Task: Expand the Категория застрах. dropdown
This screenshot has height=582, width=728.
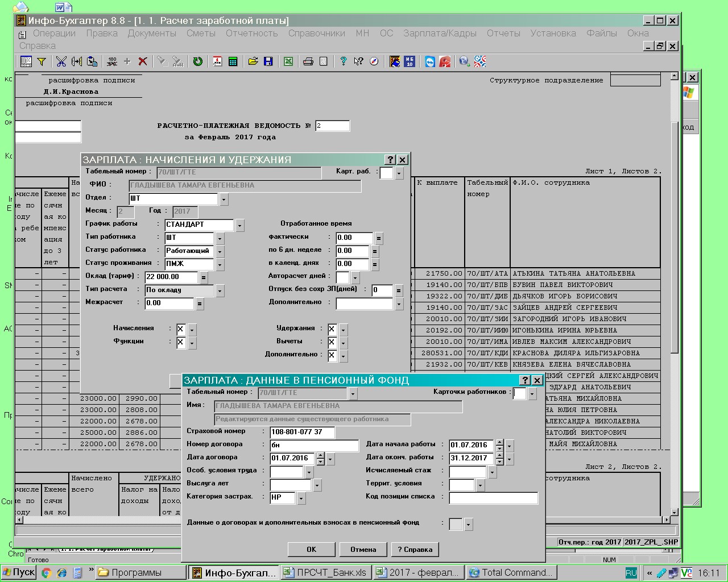Action: pos(301,498)
